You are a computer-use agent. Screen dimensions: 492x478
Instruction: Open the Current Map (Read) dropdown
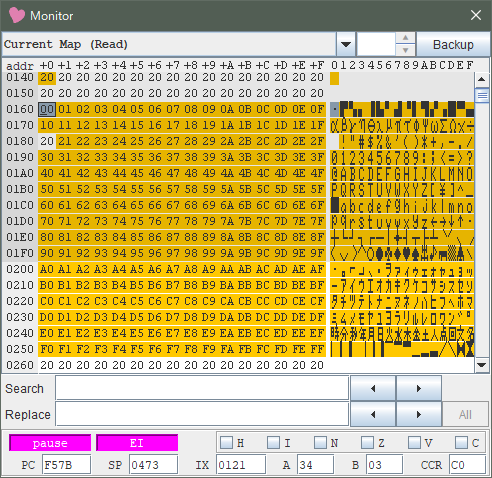click(x=346, y=44)
